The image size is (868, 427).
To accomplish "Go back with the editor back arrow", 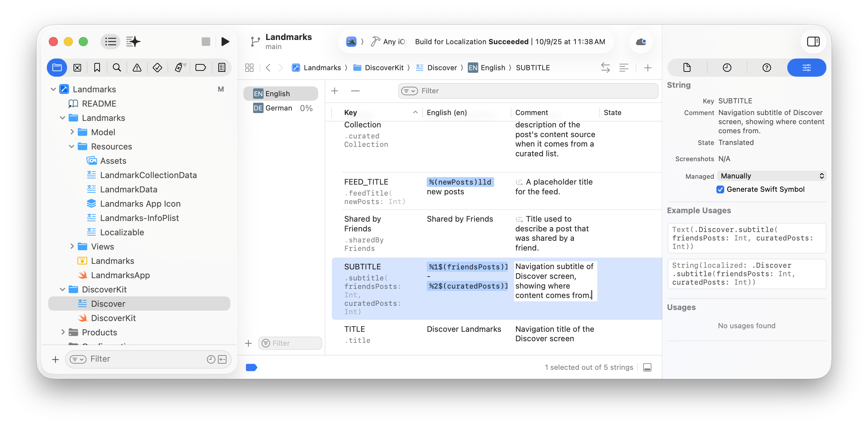I will click(x=268, y=68).
